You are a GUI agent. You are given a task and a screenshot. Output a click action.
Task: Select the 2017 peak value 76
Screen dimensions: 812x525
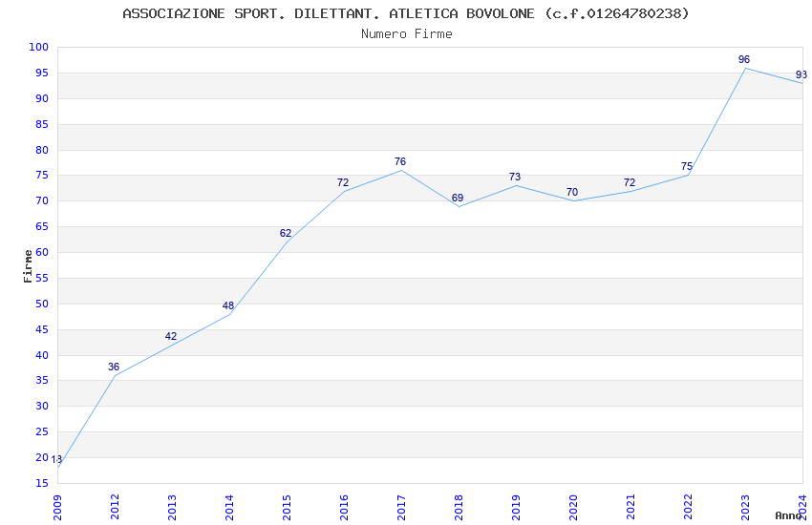pos(399,162)
